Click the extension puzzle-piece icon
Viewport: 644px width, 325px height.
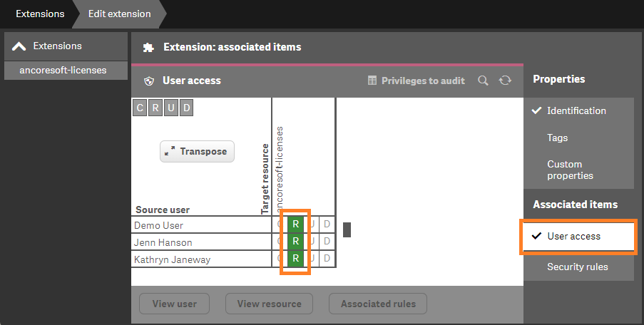click(x=148, y=48)
